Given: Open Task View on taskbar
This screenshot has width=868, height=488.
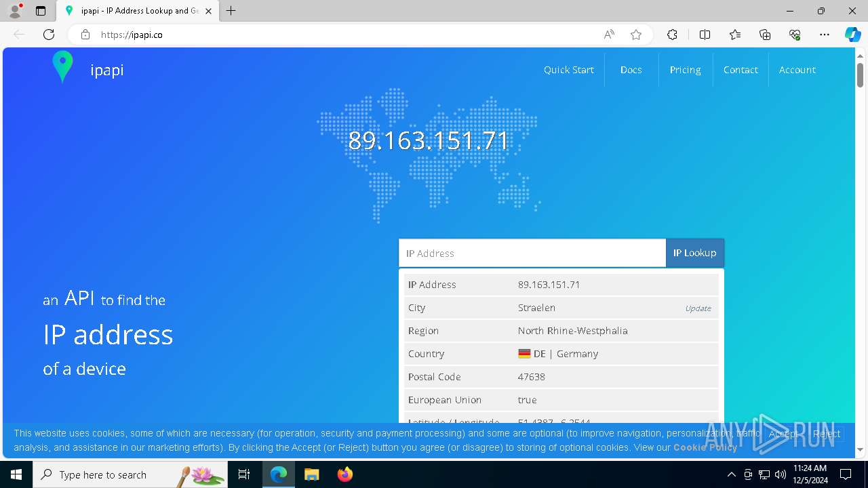Looking at the screenshot, I should coord(244,474).
